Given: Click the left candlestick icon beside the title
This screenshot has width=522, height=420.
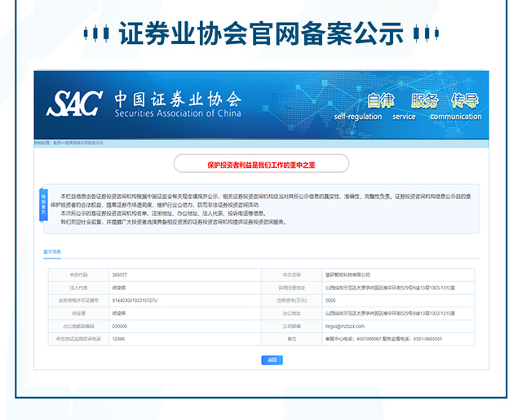Looking at the screenshot, I should coord(98,33).
